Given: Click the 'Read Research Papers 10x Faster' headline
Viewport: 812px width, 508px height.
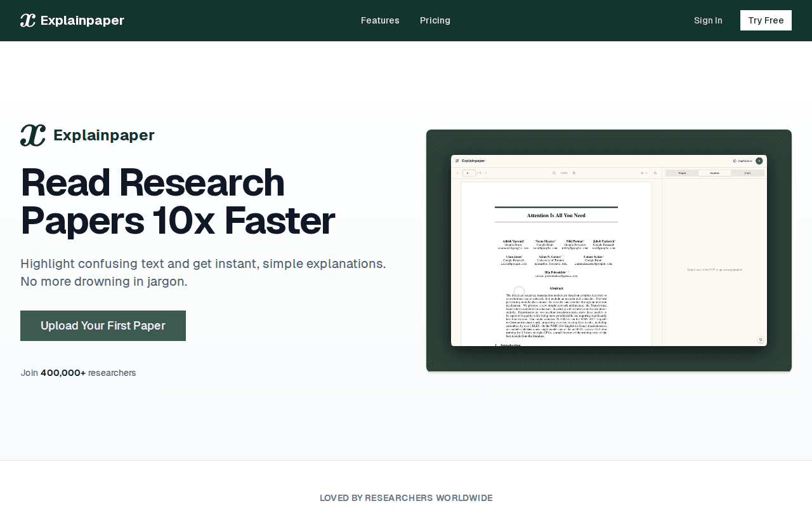Looking at the screenshot, I should pos(178,201).
